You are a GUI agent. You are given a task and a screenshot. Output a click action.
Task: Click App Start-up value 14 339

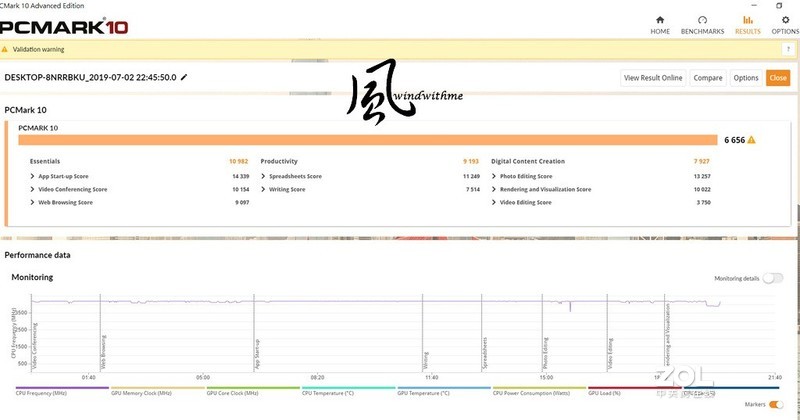(241, 176)
